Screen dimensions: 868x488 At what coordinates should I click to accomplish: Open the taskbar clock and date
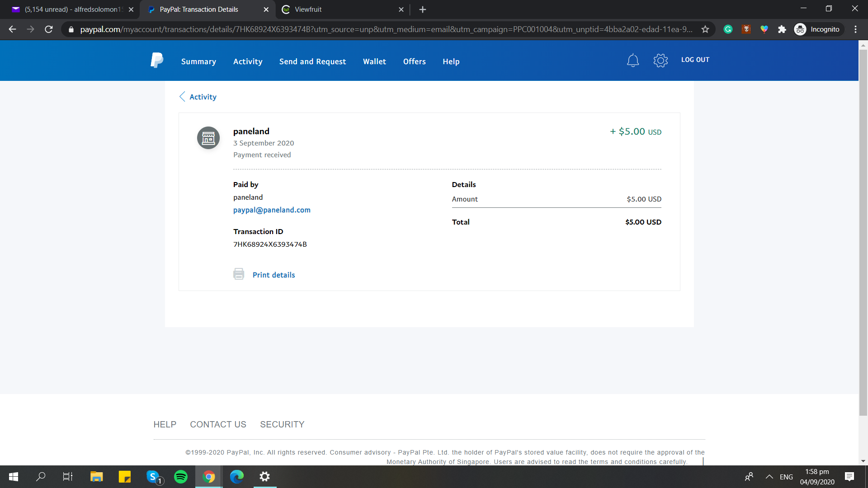click(x=817, y=477)
